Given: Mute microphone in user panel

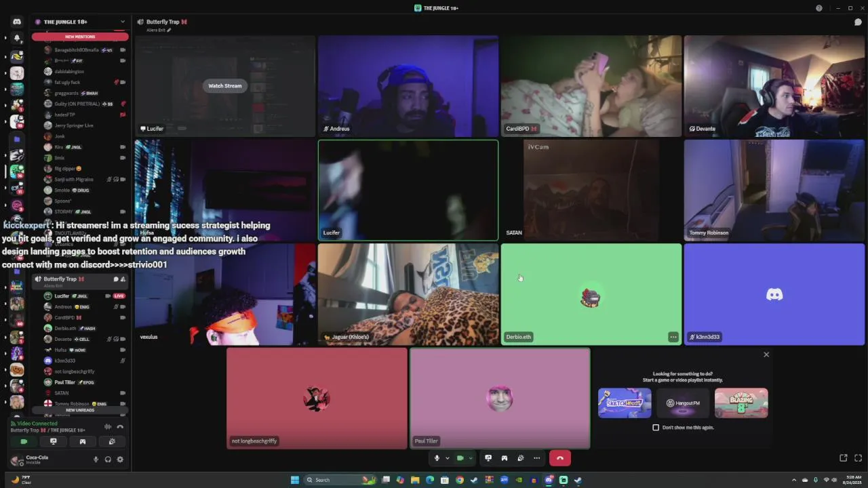Looking at the screenshot, I should pos(96,460).
